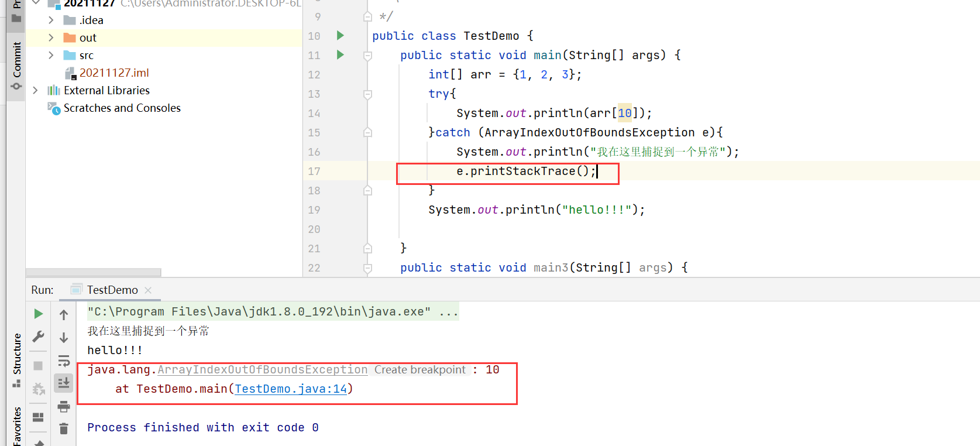Select the src folder row
The image size is (980, 446).
click(x=164, y=55)
